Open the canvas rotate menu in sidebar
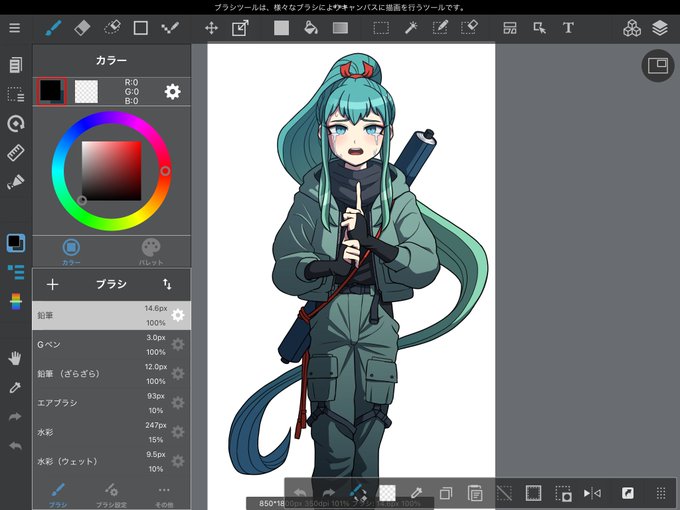The width and height of the screenshot is (680, 510). click(16, 124)
